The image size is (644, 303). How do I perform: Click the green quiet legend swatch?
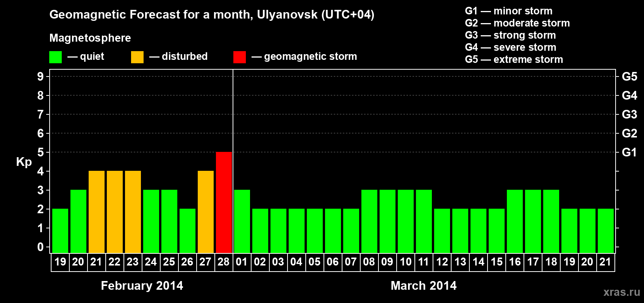tap(55, 57)
